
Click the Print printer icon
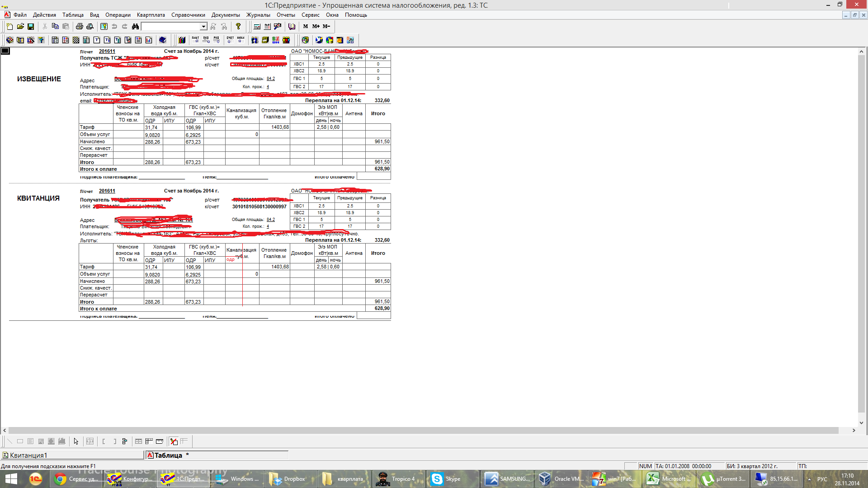click(x=80, y=27)
